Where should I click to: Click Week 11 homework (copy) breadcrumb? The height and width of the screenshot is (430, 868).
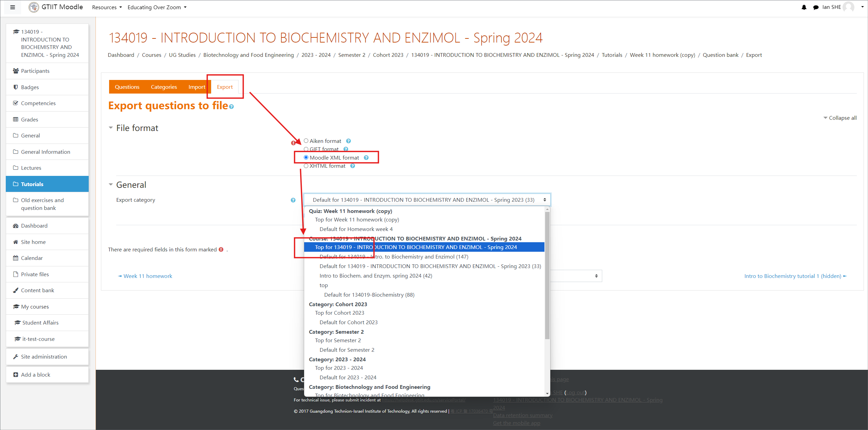click(x=662, y=55)
